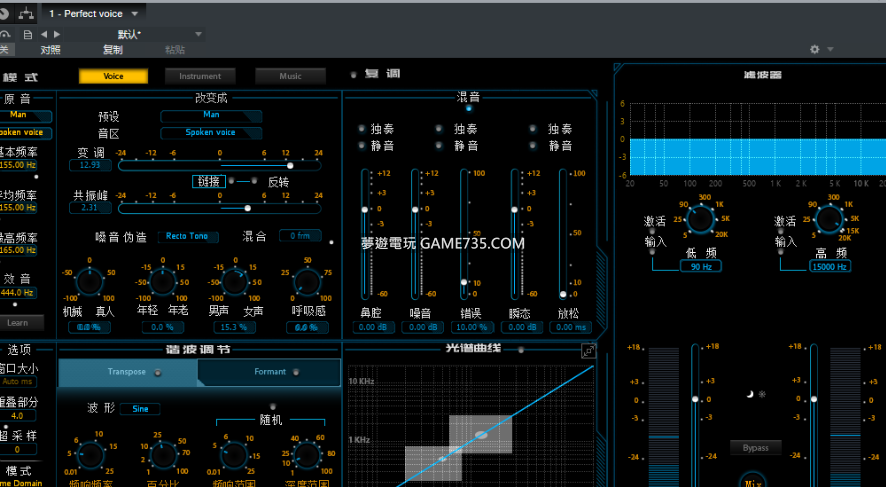Go to the previous preset arrow
Image resolution: width=886 pixels, height=487 pixels.
tap(43, 34)
